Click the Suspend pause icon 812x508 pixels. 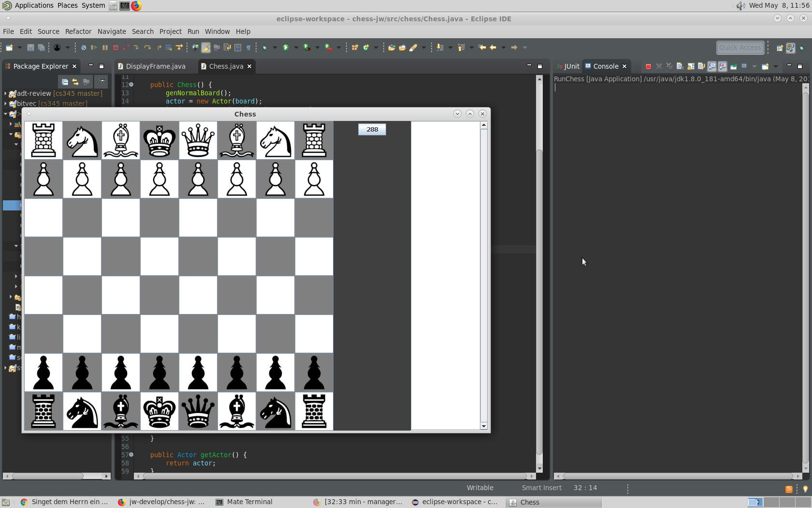105,47
